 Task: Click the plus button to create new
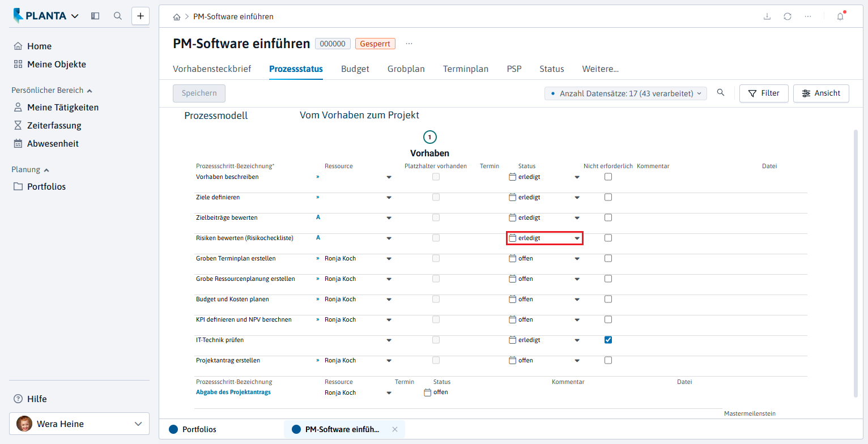(x=141, y=16)
